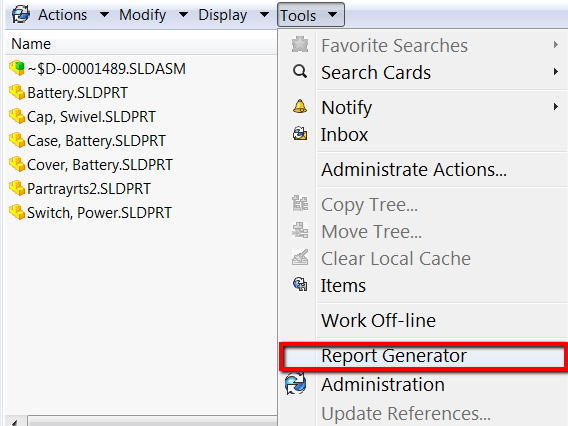
Task: Click the Tools menu button
Action: click(x=311, y=15)
